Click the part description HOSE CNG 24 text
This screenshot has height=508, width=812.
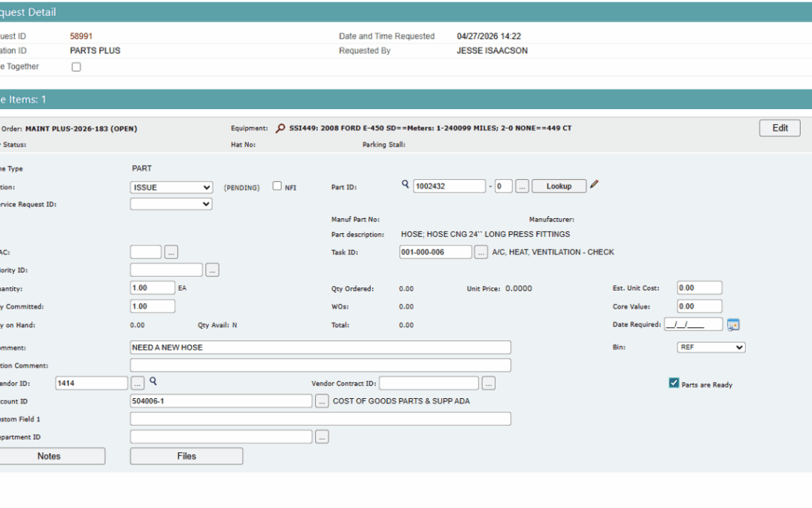click(x=485, y=234)
